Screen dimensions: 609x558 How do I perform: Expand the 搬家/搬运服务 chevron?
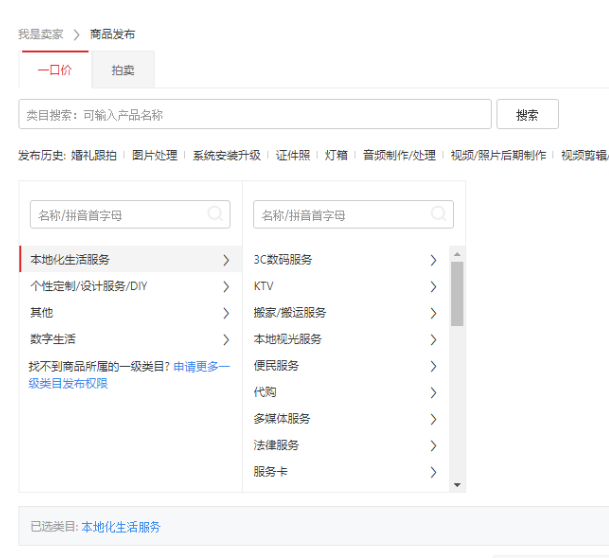coord(433,313)
